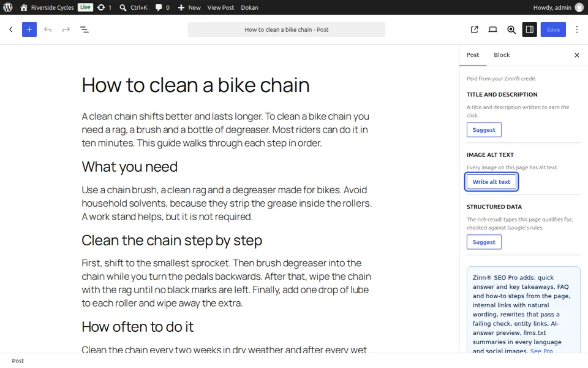
Task: Click the Post breadcrumb in the footer
Action: pos(18,361)
